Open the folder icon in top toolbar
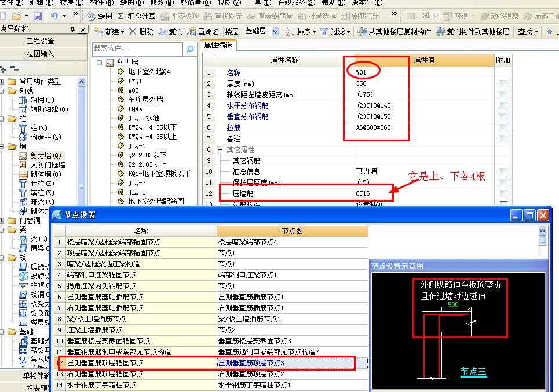 pyautogui.click(x=17, y=16)
